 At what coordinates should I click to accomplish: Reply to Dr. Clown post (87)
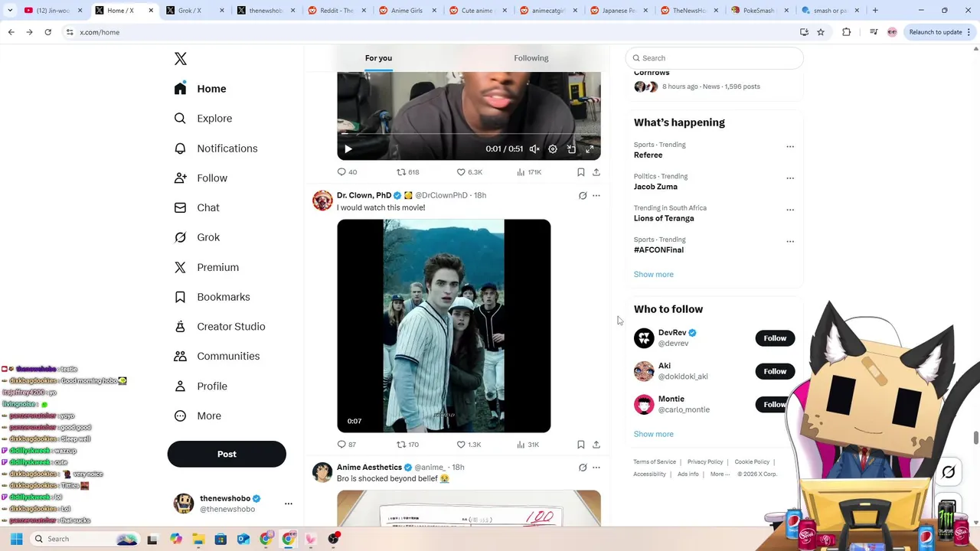coord(347,445)
